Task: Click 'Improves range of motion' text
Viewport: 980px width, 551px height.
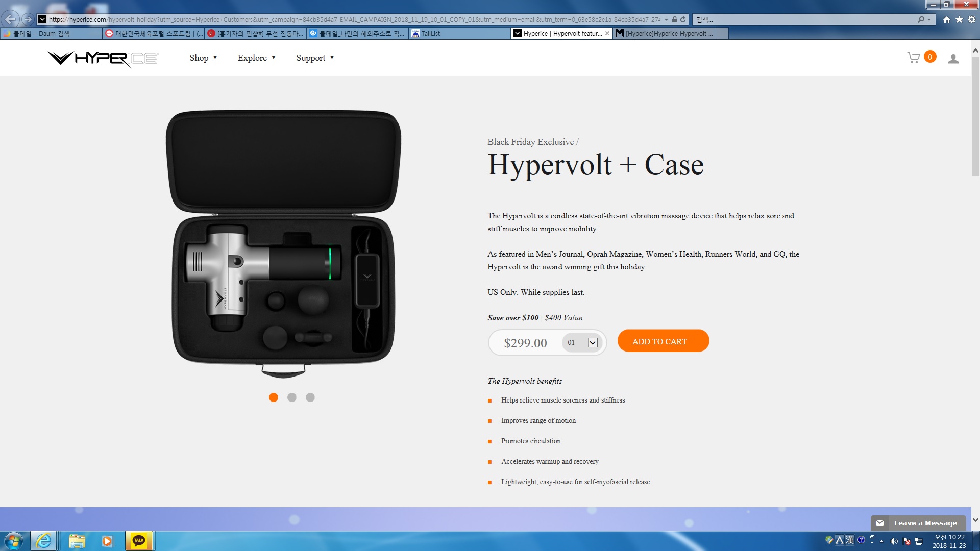Action: tap(538, 421)
